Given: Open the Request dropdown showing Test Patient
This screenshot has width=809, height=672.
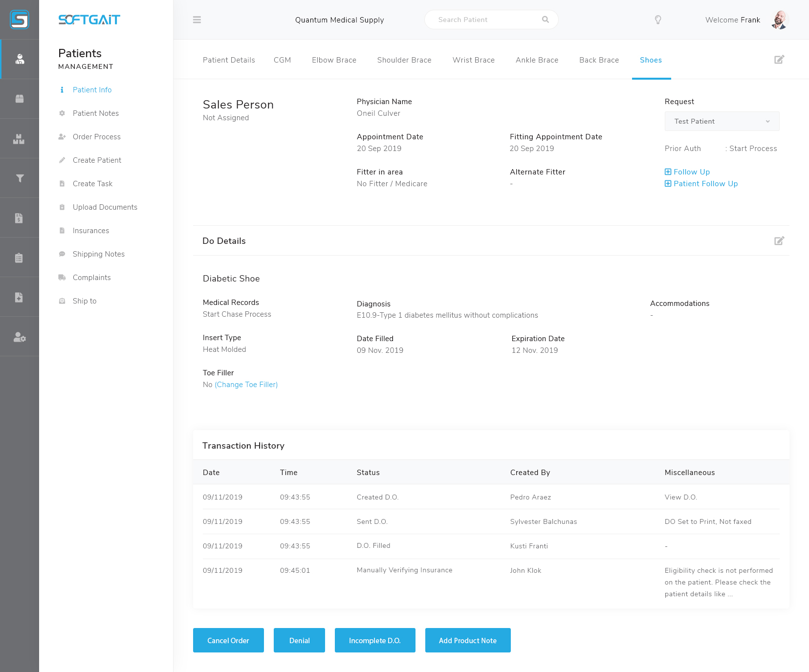Looking at the screenshot, I should pyautogui.click(x=722, y=121).
